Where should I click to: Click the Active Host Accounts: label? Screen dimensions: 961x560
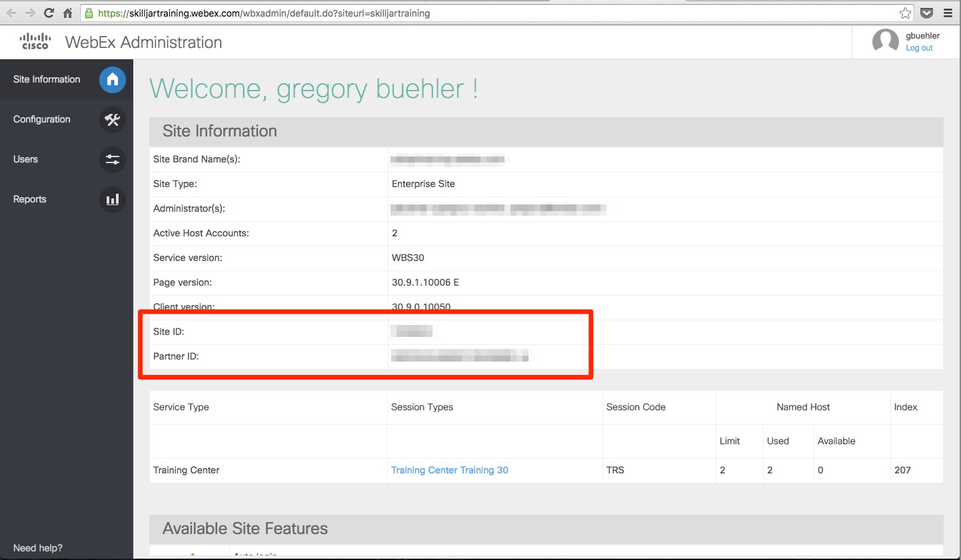pyautogui.click(x=201, y=233)
